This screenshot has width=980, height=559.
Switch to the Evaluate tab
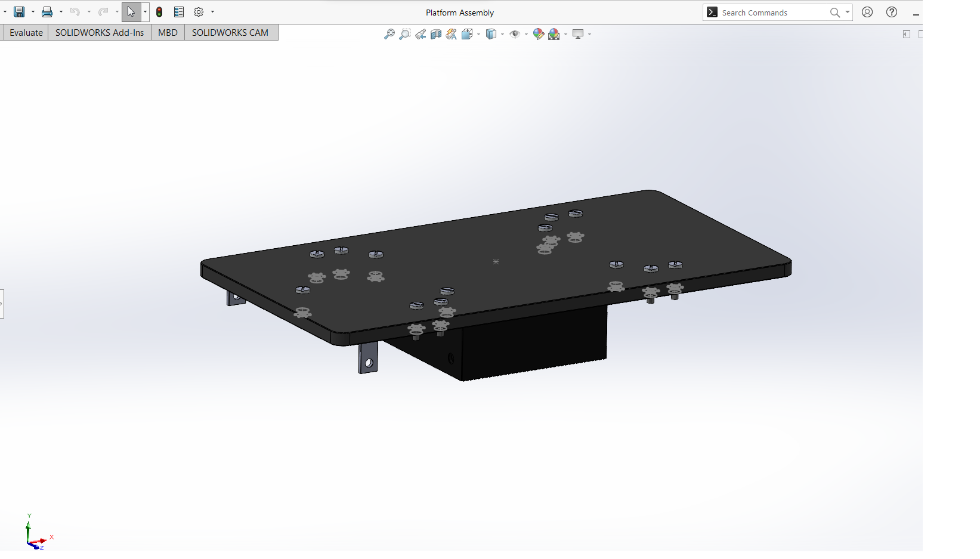26,33
